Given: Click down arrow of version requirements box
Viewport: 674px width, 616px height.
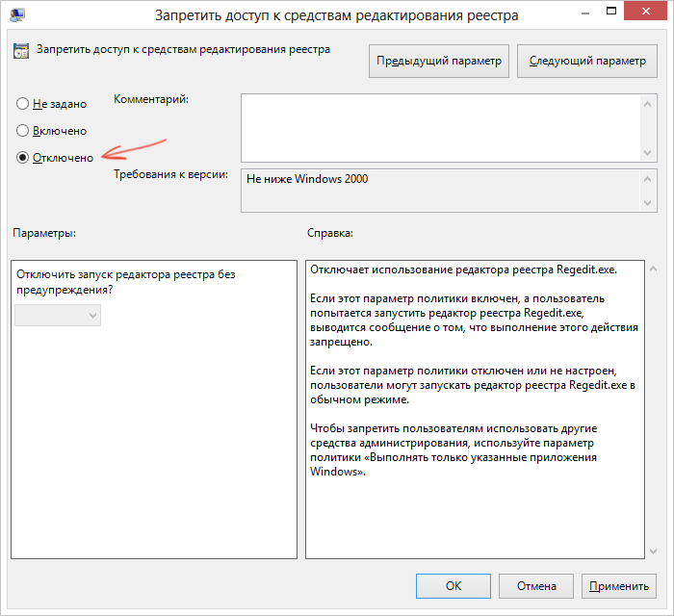Looking at the screenshot, I should tap(648, 203).
